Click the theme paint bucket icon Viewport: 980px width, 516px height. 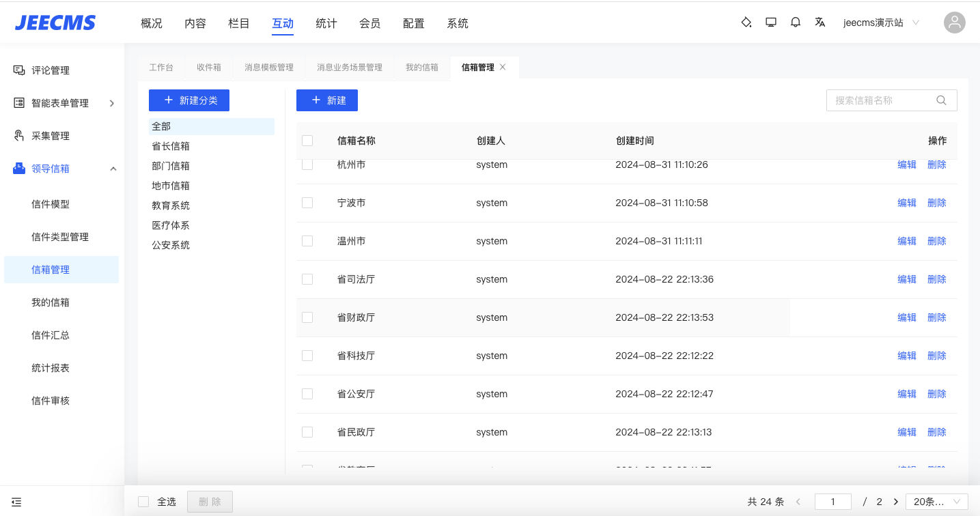(x=746, y=23)
